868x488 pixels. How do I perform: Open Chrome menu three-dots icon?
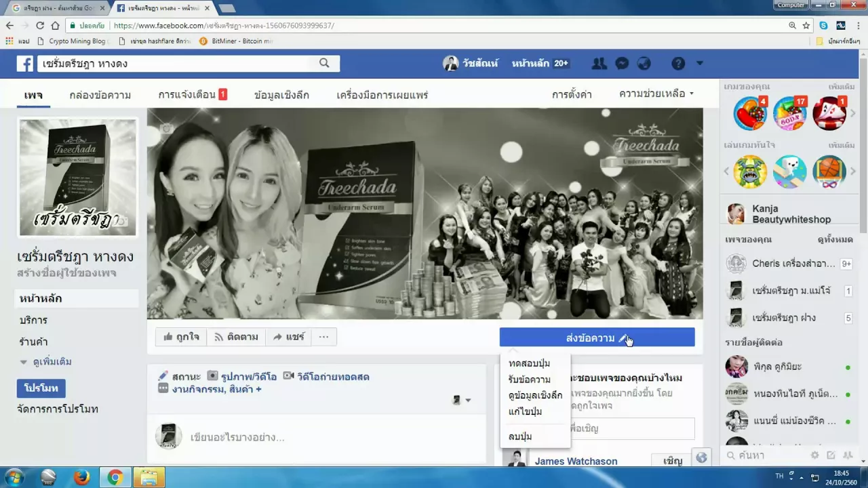point(859,25)
